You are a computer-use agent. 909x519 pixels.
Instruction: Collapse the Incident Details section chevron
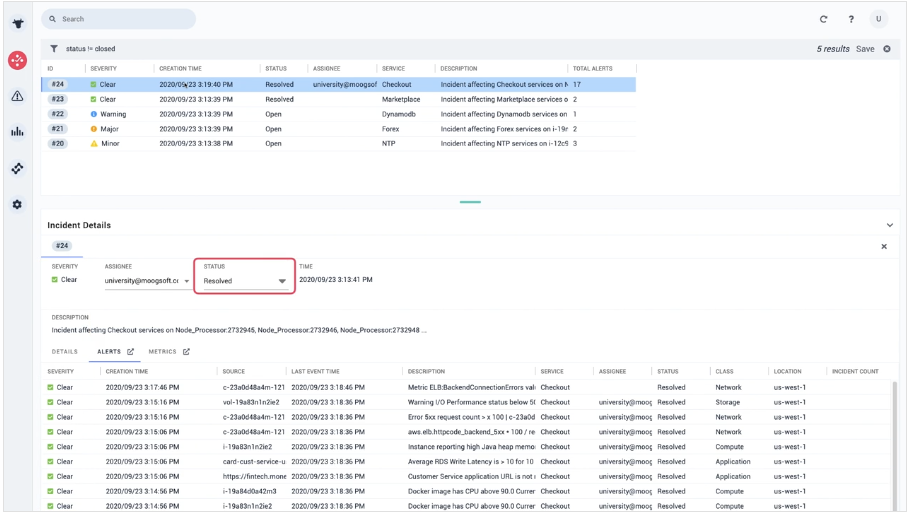tap(889, 225)
